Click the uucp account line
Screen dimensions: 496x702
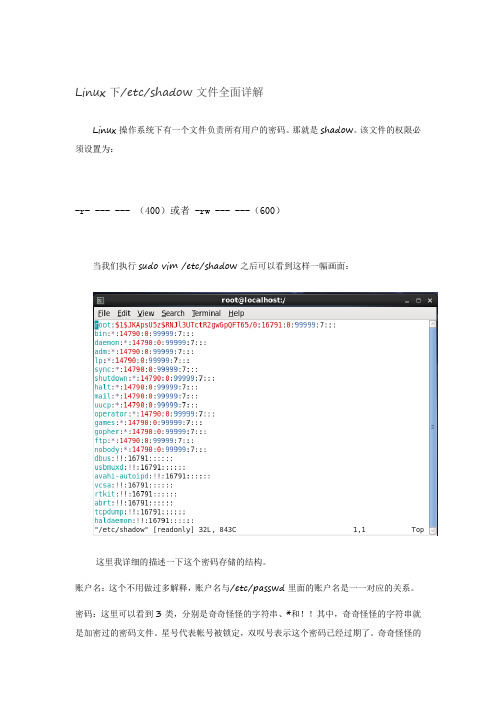(x=146, y=405)
